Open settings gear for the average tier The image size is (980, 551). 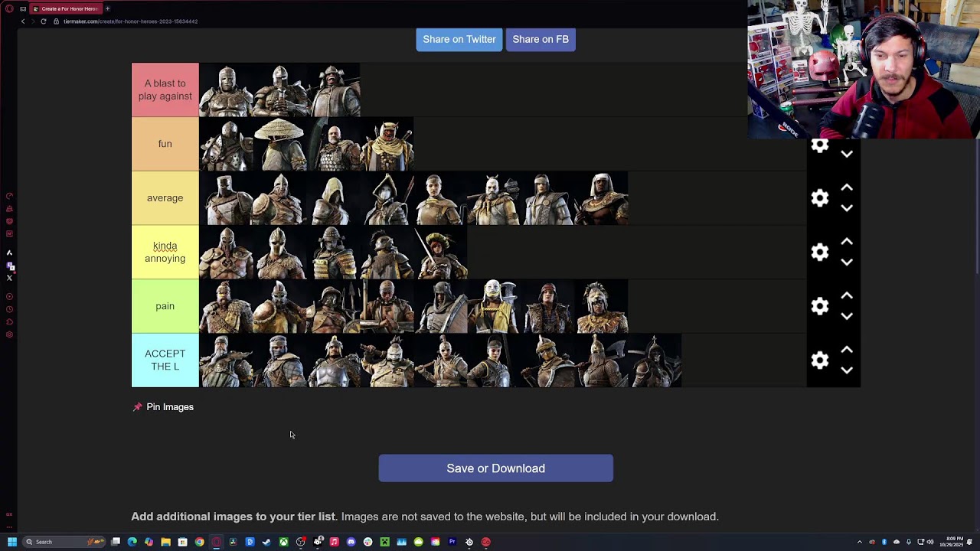pyautogui.click(x=820, y=198)
